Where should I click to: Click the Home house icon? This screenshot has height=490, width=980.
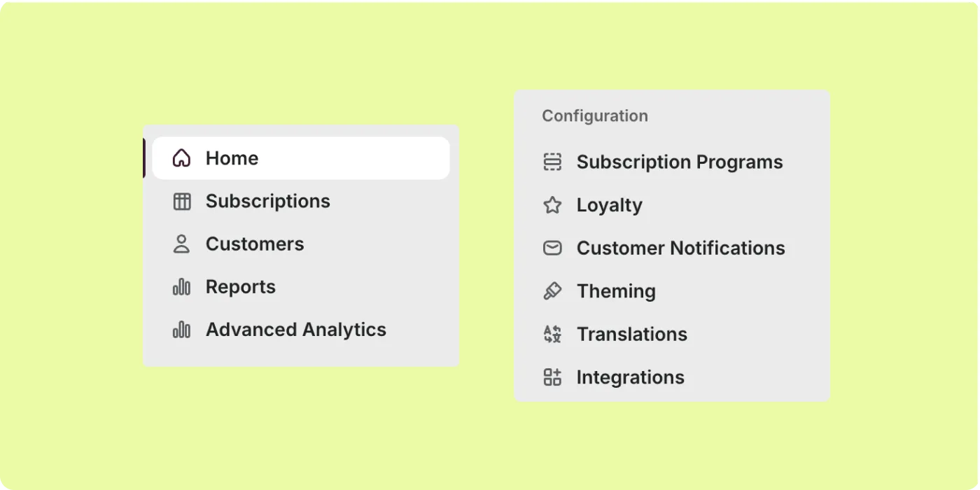[181, 158]
